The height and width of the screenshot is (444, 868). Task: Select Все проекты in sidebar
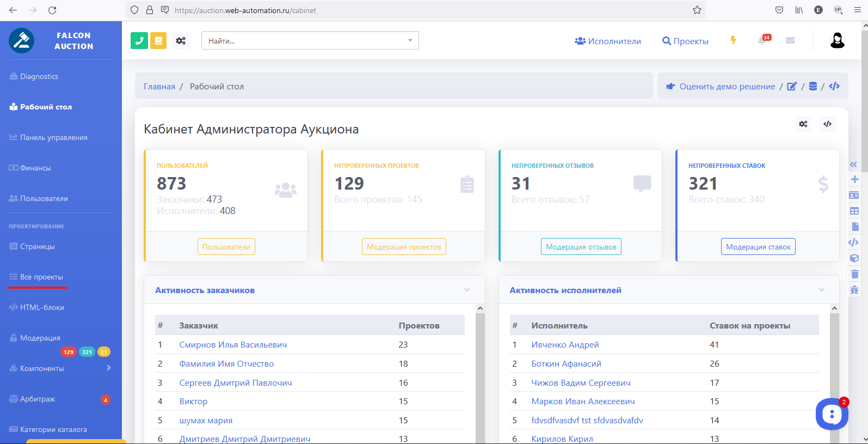(x=41, y=277)
